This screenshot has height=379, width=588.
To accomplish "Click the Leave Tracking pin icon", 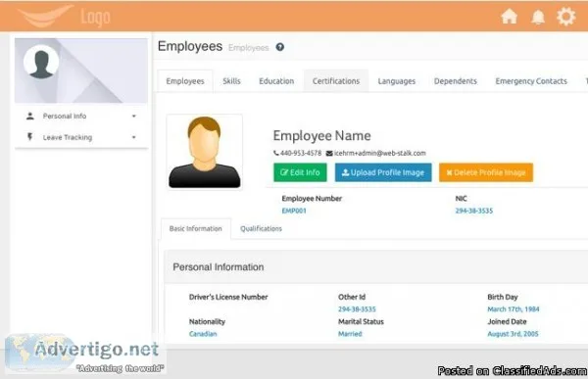I will [29, 137].
